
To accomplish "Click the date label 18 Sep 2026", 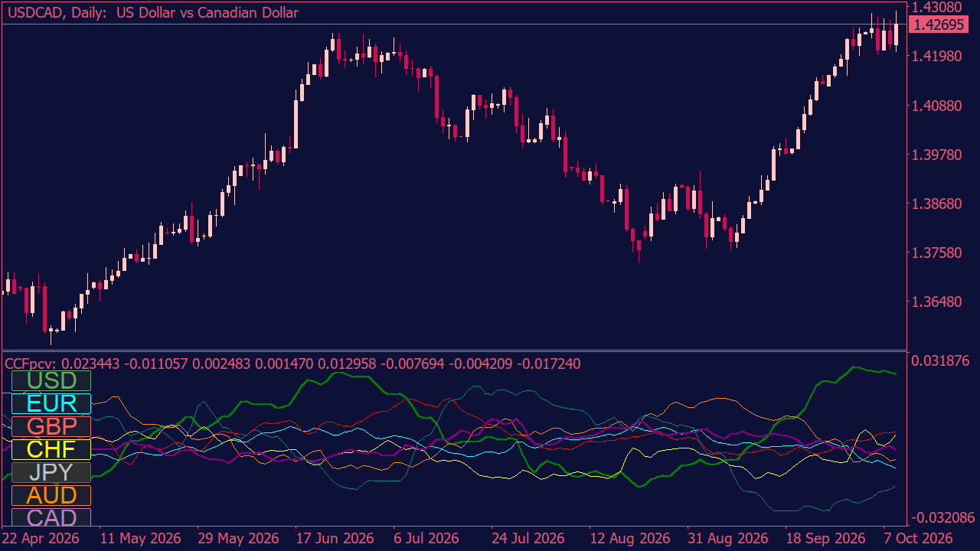I will pos(825,539).
